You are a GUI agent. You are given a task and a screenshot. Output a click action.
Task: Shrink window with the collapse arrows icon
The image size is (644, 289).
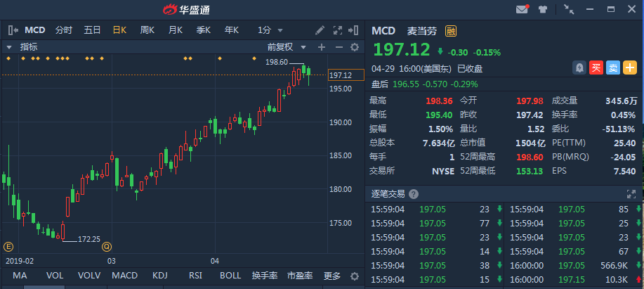569,9
